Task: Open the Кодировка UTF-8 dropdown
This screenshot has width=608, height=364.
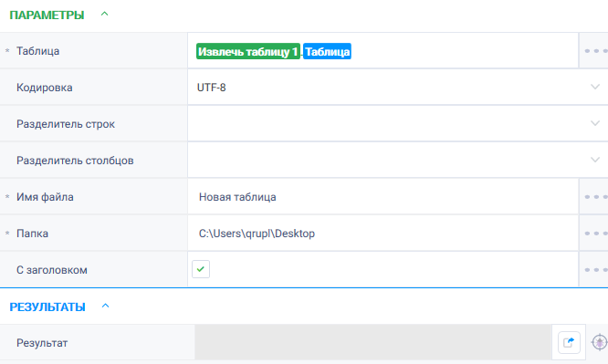Action: [x=398, y=88]
